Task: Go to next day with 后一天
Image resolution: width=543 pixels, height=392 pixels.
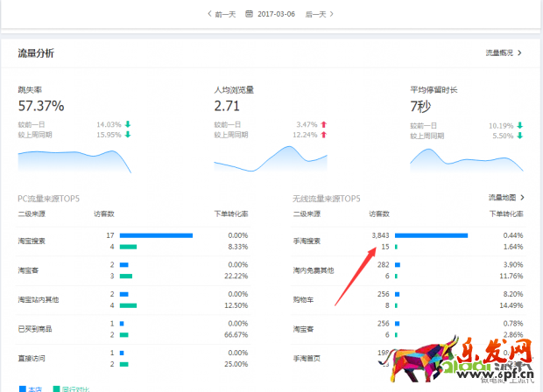Action: (320, 14)
